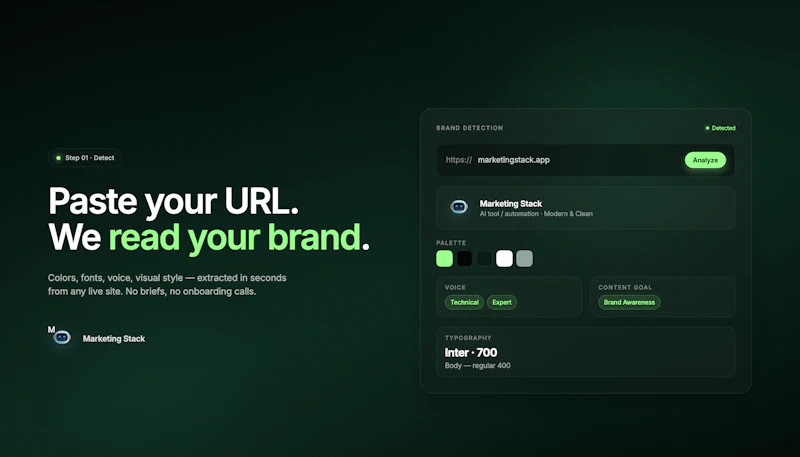
Task: Click the AI tool / automation description
Action: tap(536, 214)
